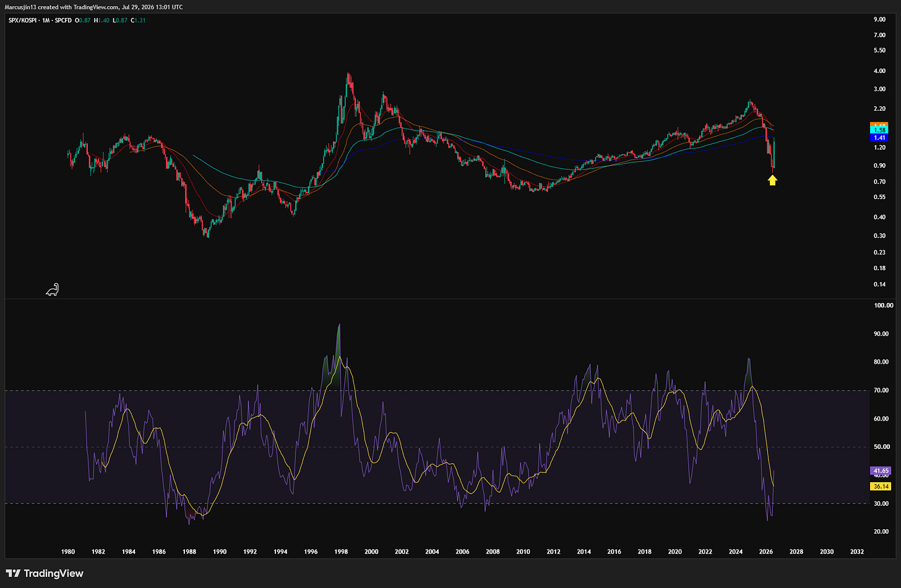Click the 90.00 RSI axis label
Image resolution: width=901 pixels, height=588 pixels.
pos(881,334)
